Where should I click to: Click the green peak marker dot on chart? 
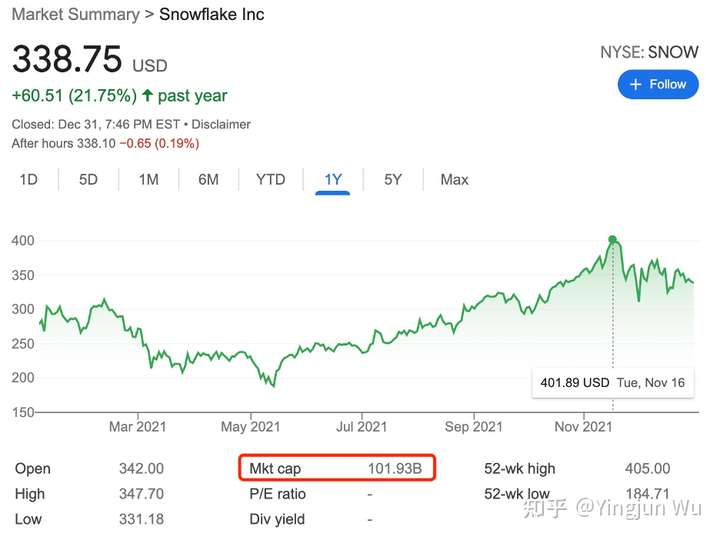coord(612,239)
